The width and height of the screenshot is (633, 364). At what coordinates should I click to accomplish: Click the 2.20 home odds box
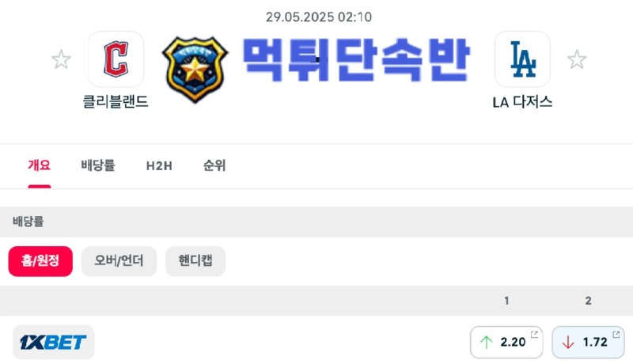(x=506, y=342)
